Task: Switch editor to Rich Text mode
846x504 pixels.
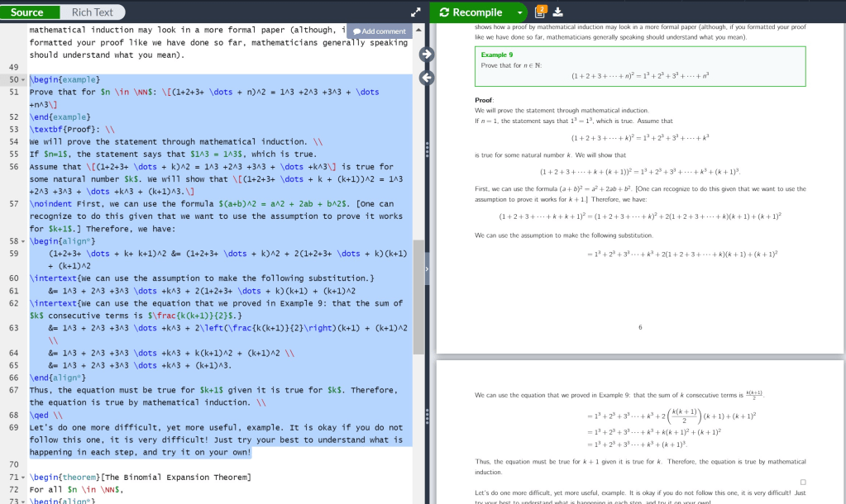Action: pyautogui.click(x=92, y=12)
